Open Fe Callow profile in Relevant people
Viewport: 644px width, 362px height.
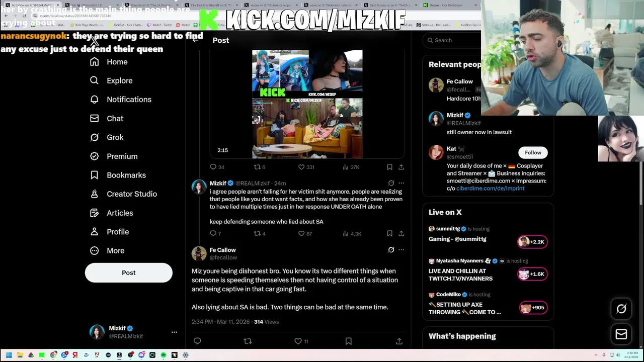(460, 81)
